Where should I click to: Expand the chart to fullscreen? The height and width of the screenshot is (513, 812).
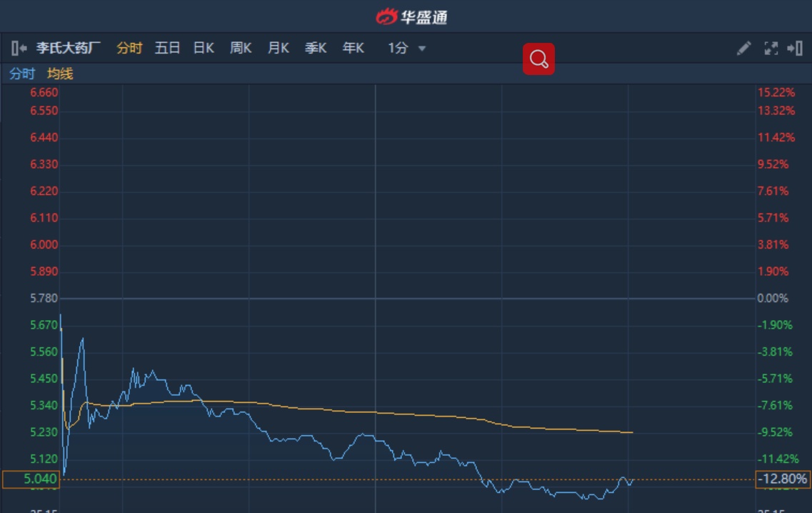[x=771, y=49]
